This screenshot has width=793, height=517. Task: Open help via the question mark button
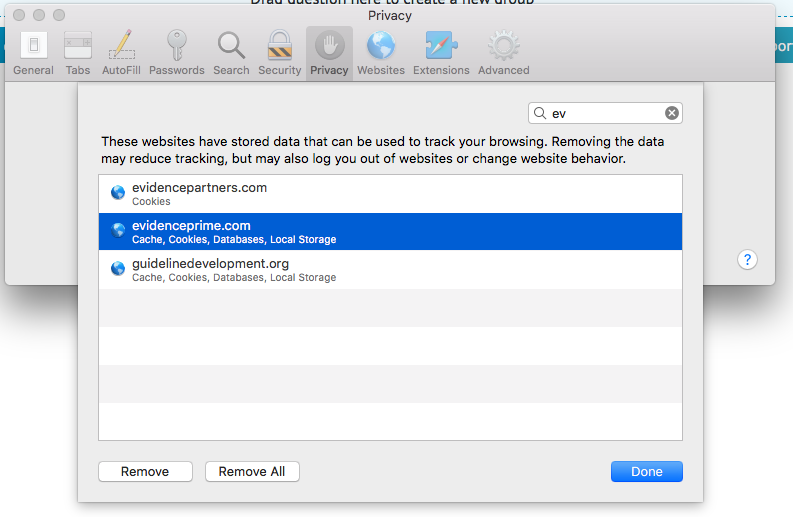[747, 260]
